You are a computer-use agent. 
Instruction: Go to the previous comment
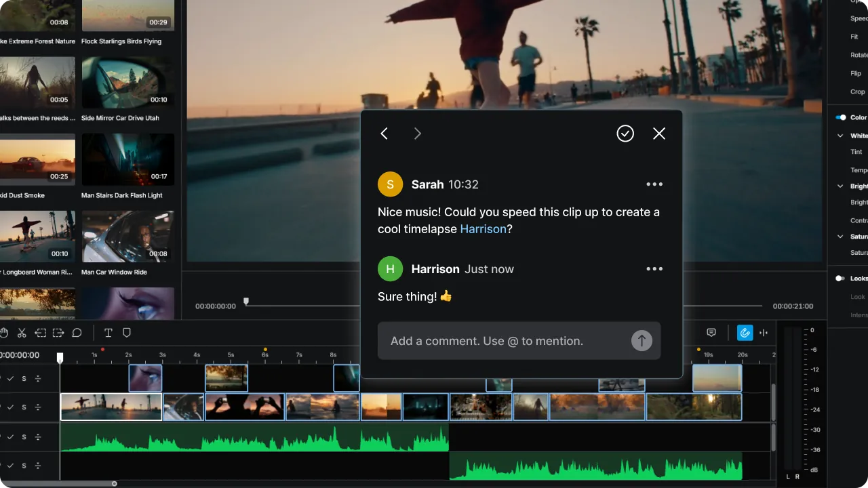pos(384,134)
